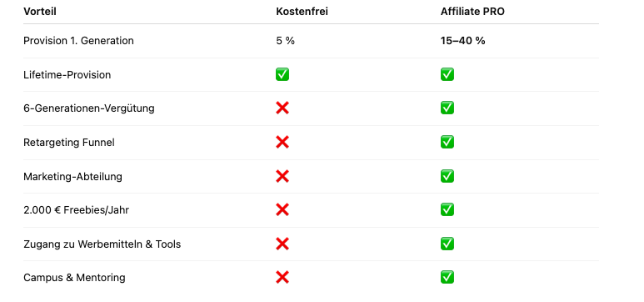Click the red X for 6-Generationen-Vergütung
The image size is (644, 302).
click(282, 108)
